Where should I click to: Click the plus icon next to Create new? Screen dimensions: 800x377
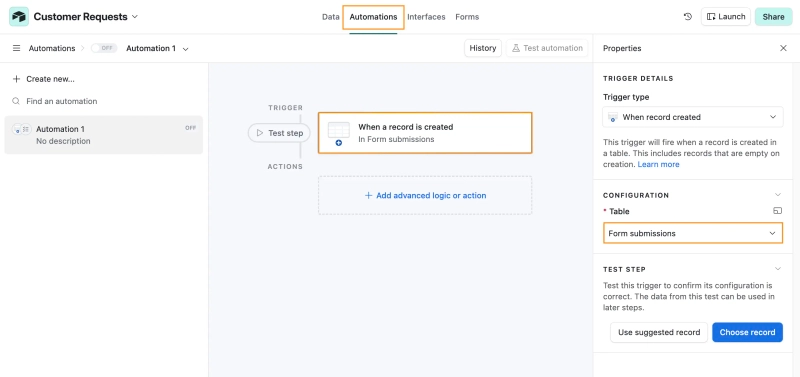point(16,79)
